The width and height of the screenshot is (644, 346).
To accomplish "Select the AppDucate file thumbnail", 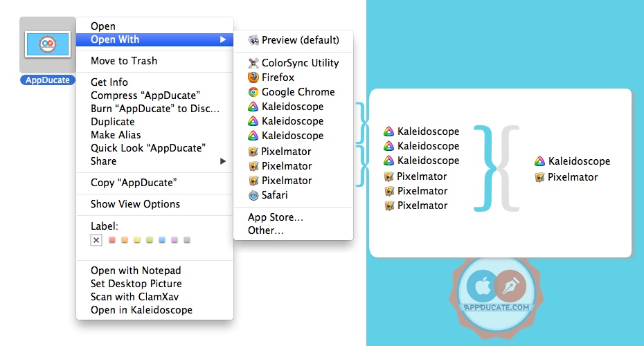I will 48,44.
